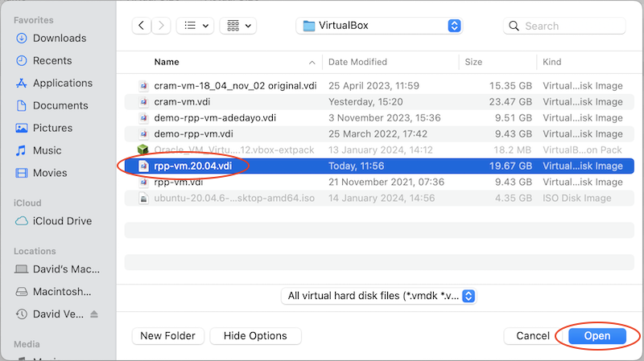Click the Oracle VM extpack box icon
This screenshot has height=361, width=644.
[143, 150]
